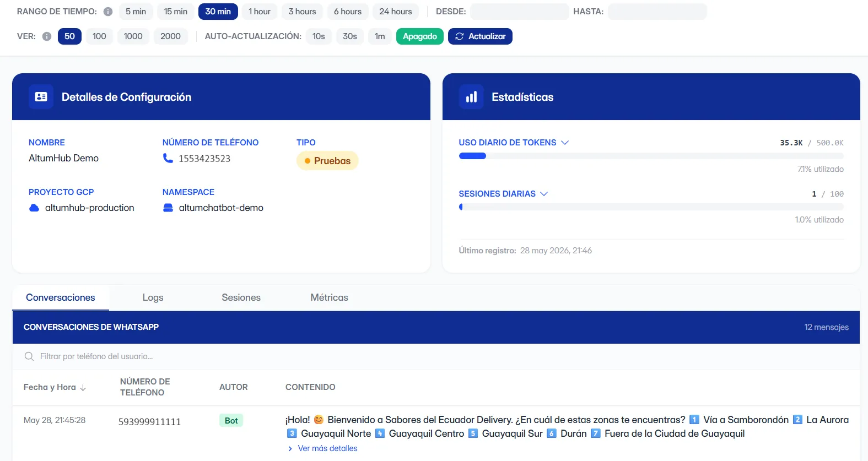Click the daily sessions progress bar
Screen dimensions: 868x461
tap(651, 207)
